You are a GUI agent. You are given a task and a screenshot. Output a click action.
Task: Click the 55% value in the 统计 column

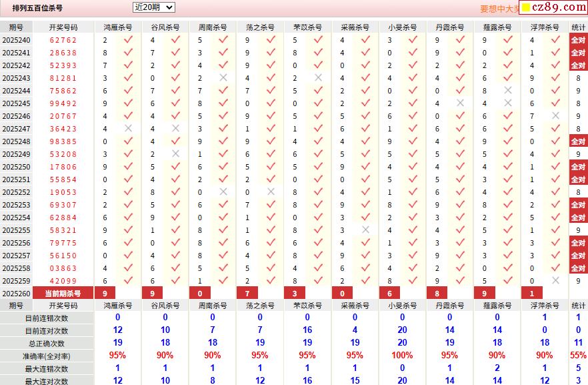(x=578, y=355)
